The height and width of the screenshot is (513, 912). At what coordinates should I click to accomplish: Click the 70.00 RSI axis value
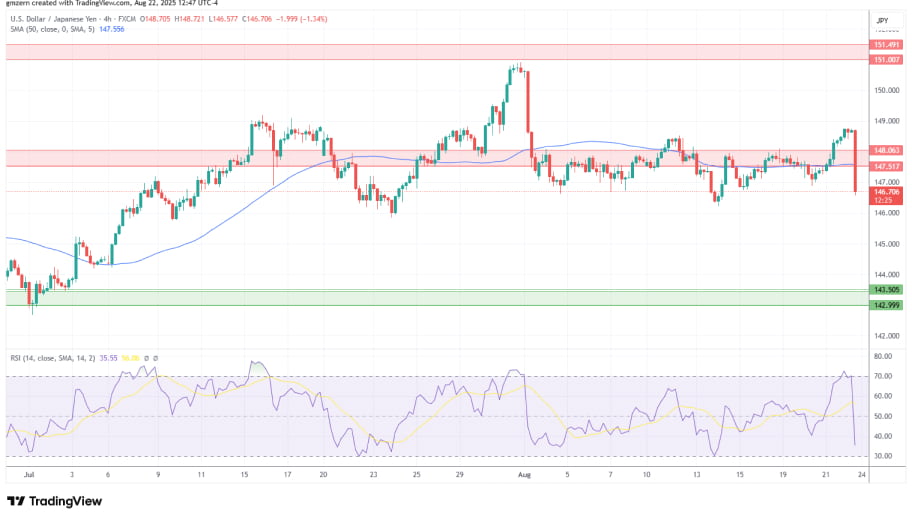tap(883, 376)
